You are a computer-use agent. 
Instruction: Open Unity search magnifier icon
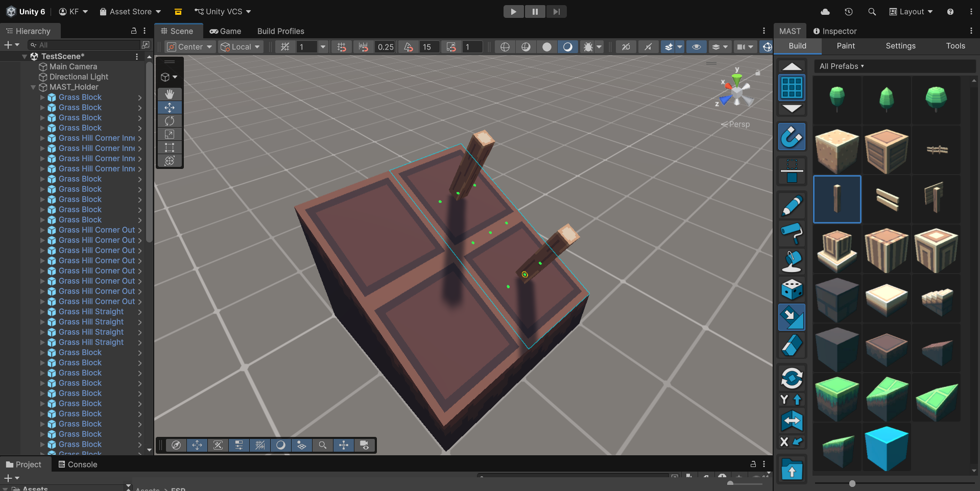click(872, 12)
